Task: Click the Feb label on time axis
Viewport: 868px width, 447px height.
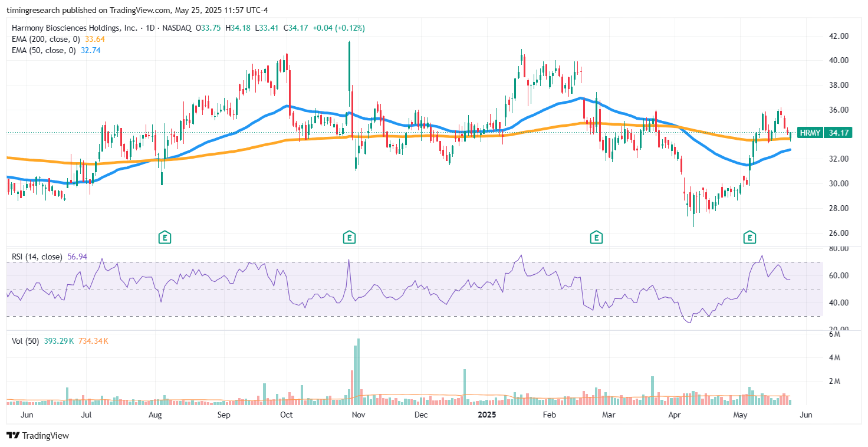Action: tap(549, 415)
